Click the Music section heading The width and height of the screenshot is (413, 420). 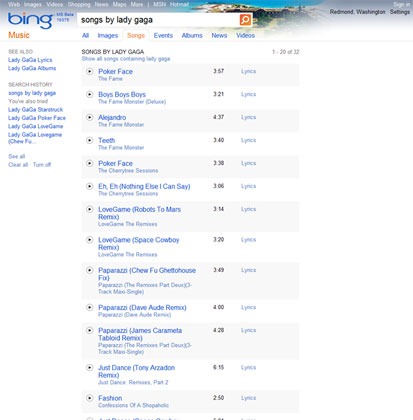coord(19,35)
